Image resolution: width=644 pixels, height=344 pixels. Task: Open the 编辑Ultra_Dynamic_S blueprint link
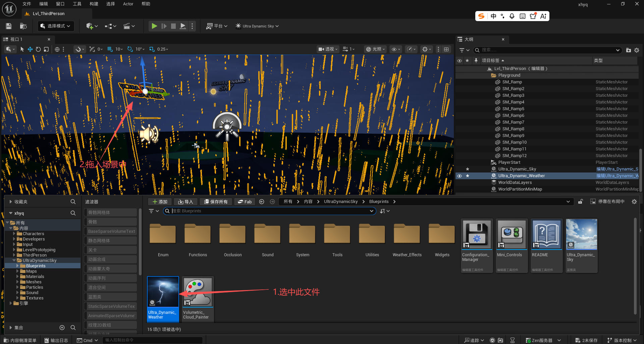[617, 169]
